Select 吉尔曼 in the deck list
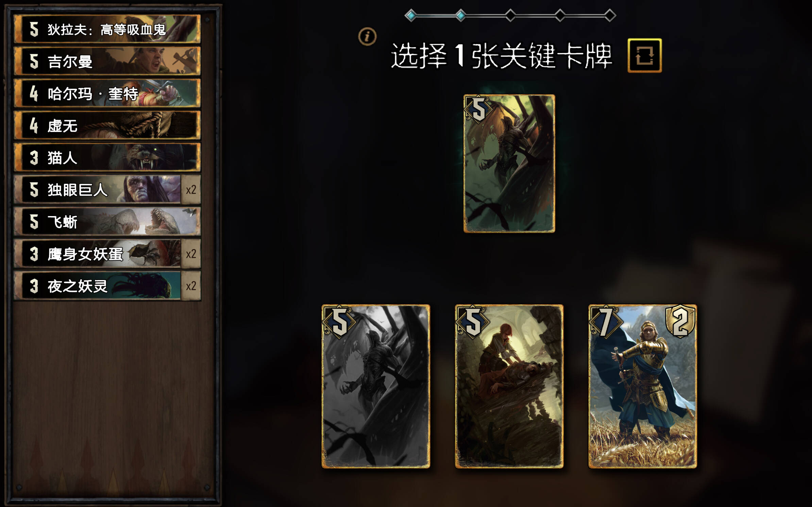Viewport: 812px width, 507px height. [x=107, y=61]
